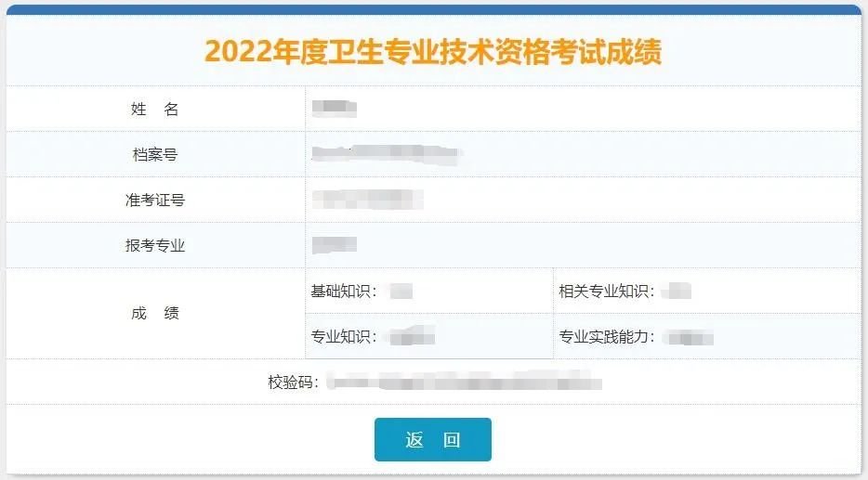Click the 成绩 row label
Screen dimensions: 868x480
(154, 314)
